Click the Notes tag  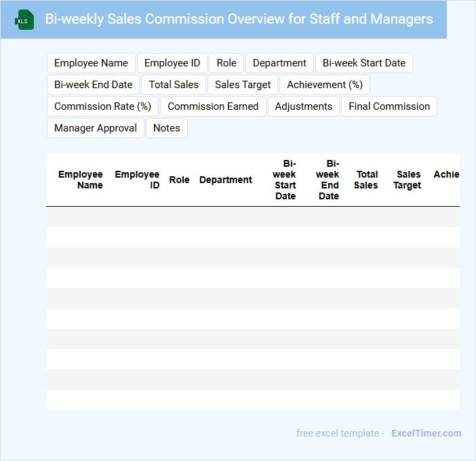click(167, 128)
